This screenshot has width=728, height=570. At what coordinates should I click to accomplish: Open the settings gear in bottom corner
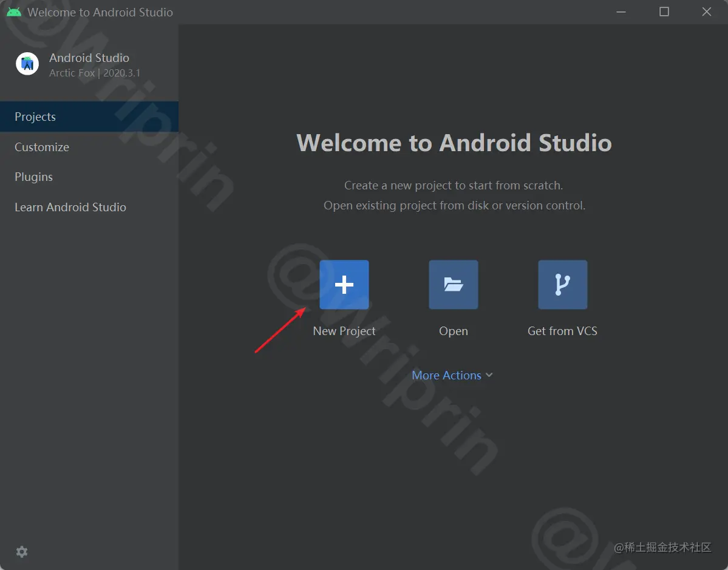(21, 551)
